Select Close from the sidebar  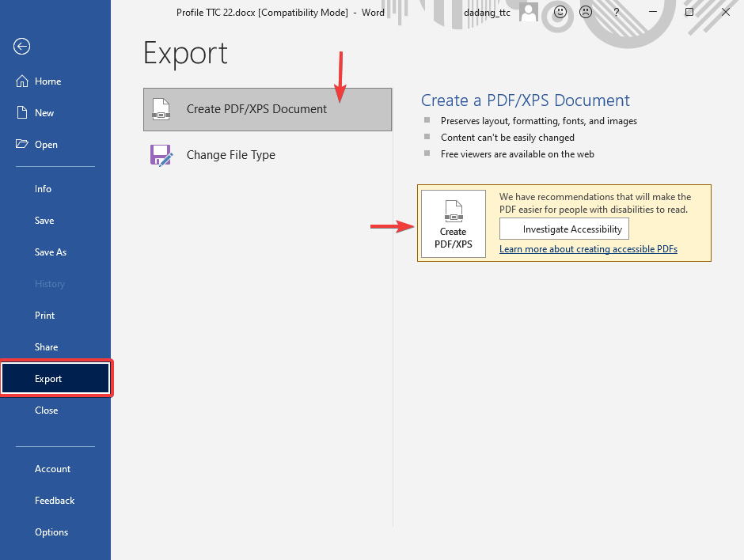click(x=46, y=410)
